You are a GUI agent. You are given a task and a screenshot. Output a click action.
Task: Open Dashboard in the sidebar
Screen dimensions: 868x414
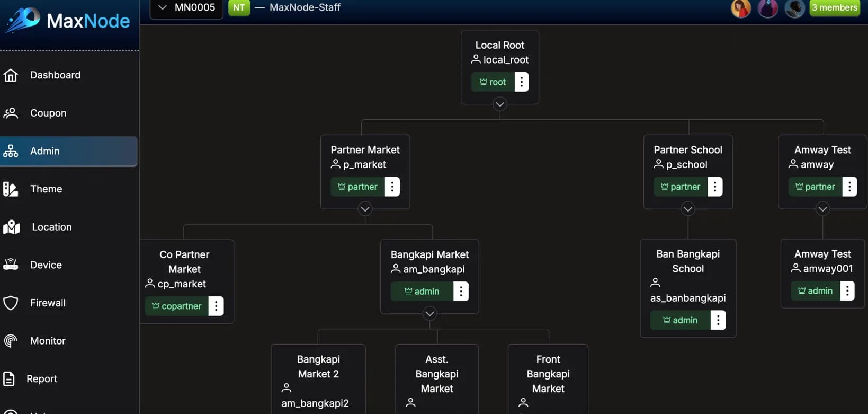click(x=69, y=75)
